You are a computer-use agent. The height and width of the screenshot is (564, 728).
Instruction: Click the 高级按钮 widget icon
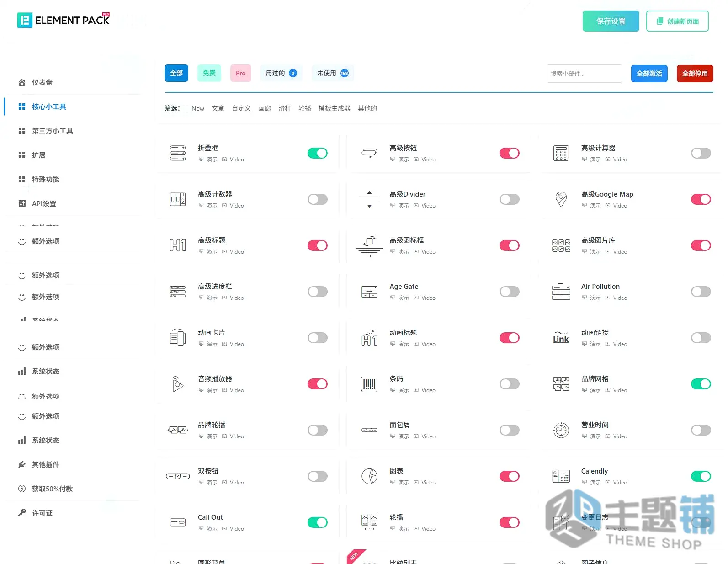(x=369, y=153)
